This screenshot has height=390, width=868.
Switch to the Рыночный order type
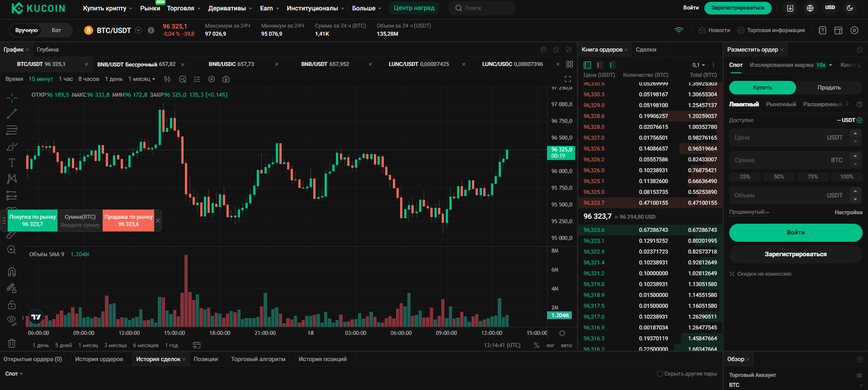pos(781,104)
